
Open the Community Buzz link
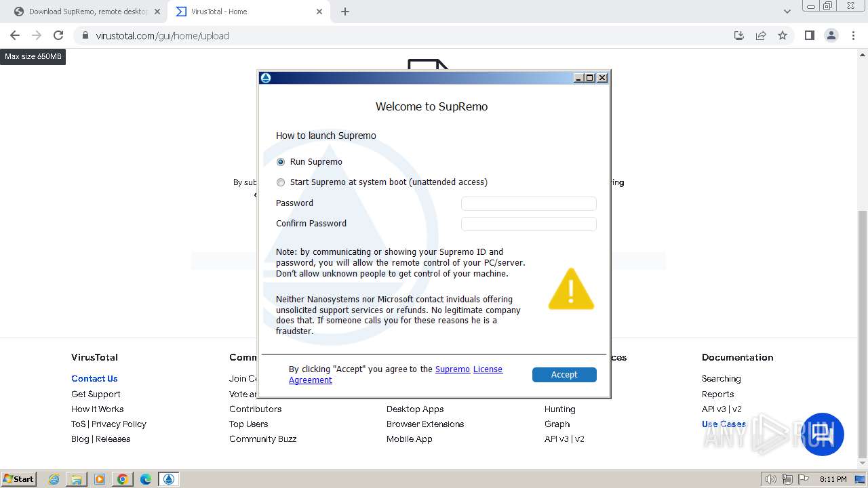click(262, 439)
